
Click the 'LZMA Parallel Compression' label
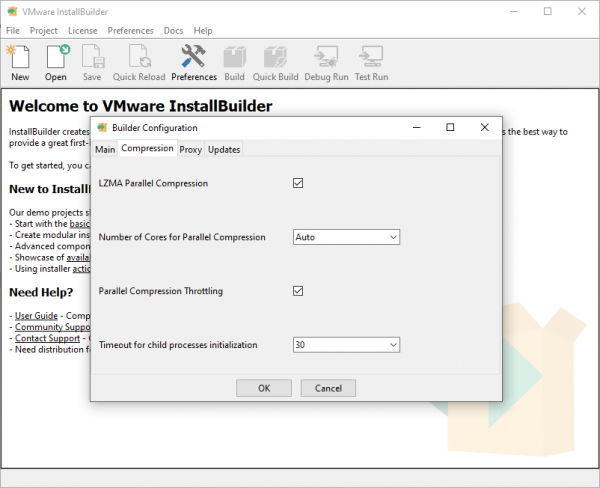coord(153,183)
